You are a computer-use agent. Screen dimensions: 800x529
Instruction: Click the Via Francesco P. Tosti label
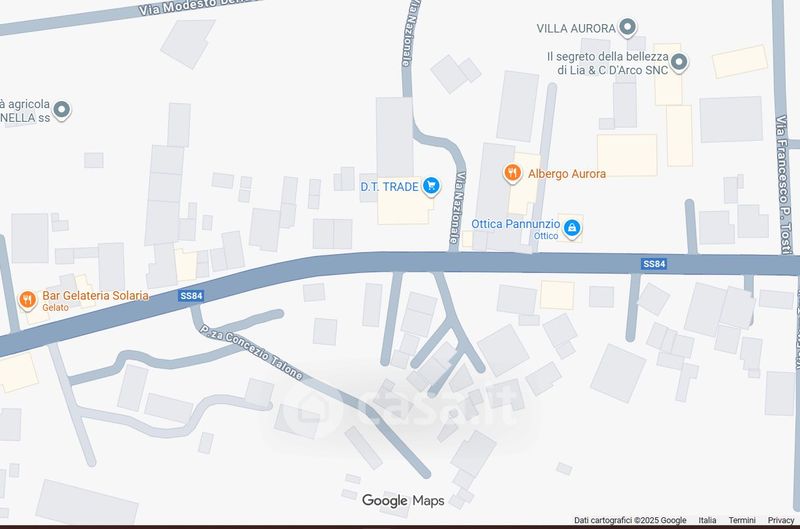[x=783, y=184]
